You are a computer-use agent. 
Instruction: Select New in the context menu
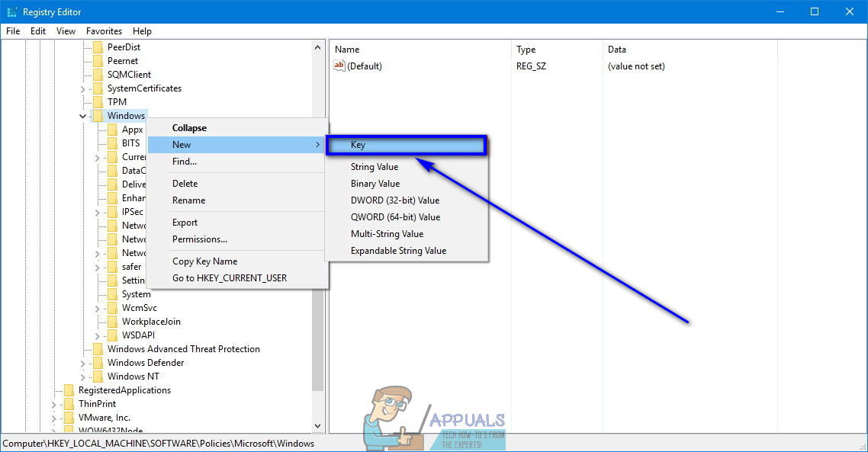[x=237, y=144]
